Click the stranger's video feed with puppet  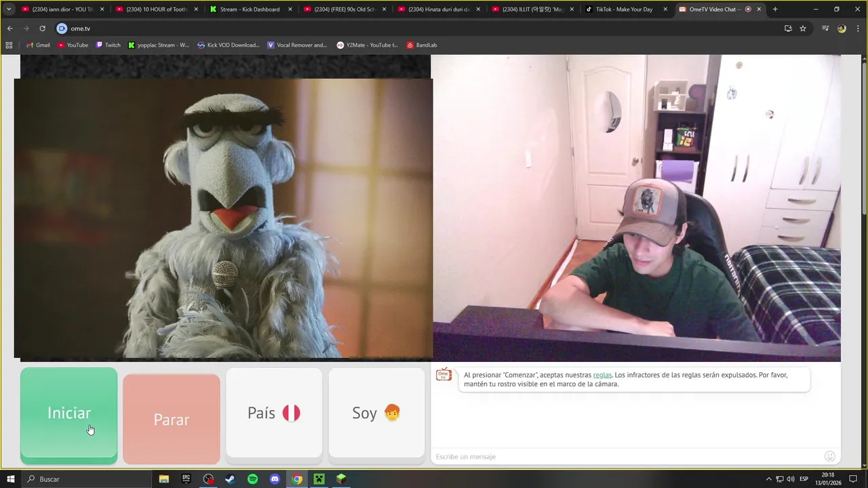coord(223,218)
